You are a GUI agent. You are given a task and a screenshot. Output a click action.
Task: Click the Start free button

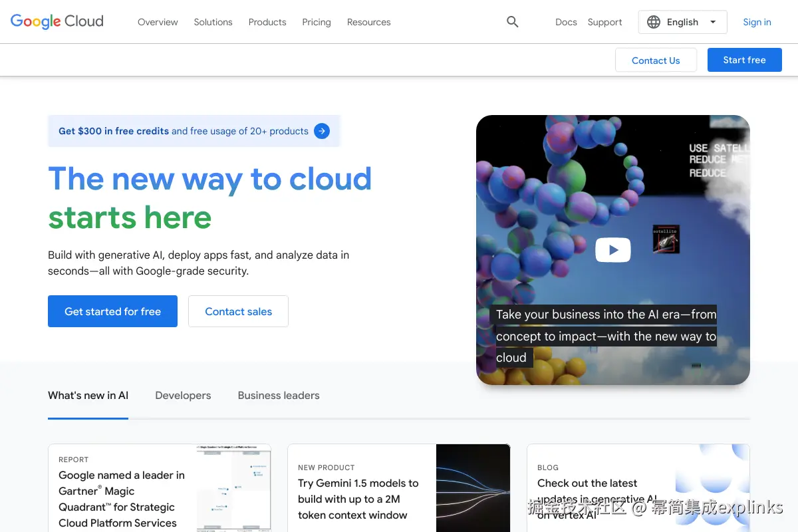point(744,60)
